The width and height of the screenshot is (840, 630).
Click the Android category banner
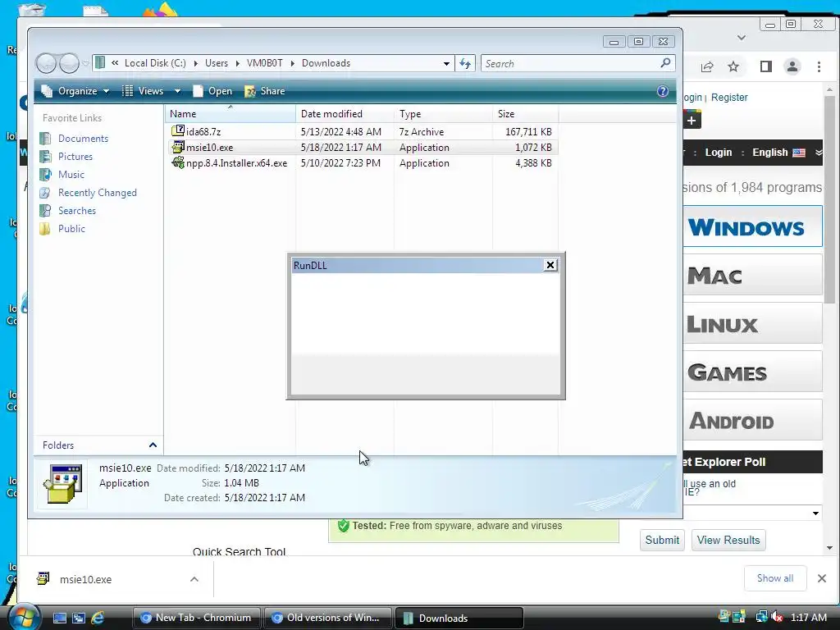[x=753, y=419]
